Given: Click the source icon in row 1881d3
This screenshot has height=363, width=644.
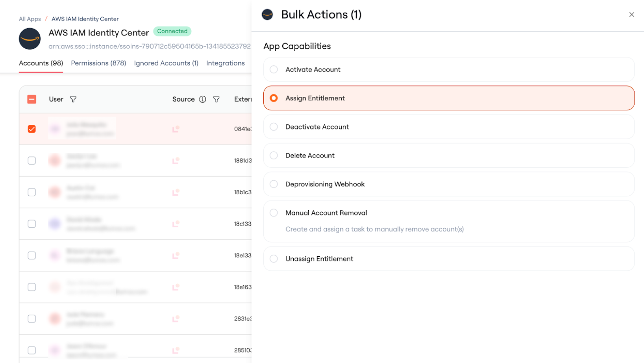Looking at the screenshot, I should tap(176, 160).
